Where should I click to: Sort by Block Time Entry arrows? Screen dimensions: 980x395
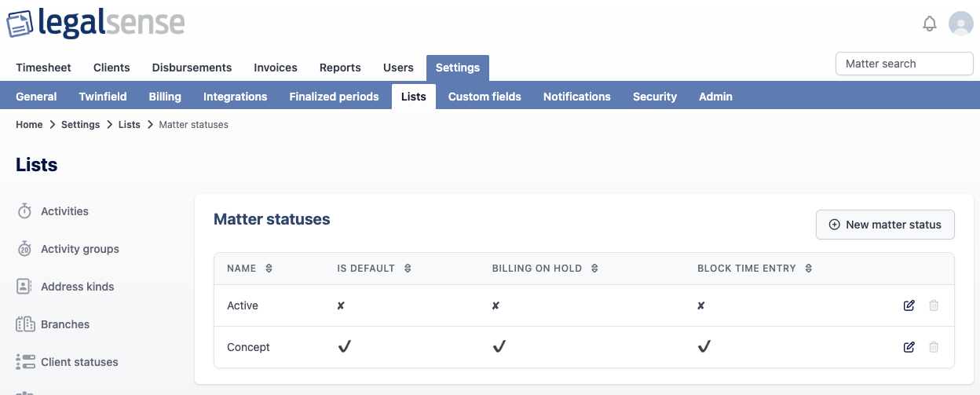point(809,269)
